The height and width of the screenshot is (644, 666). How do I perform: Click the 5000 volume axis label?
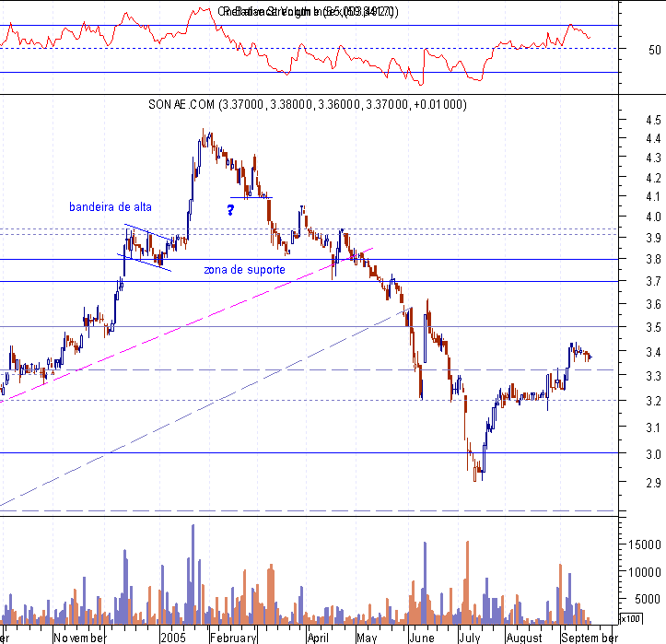pyautogui.click(x=648, y=599)
